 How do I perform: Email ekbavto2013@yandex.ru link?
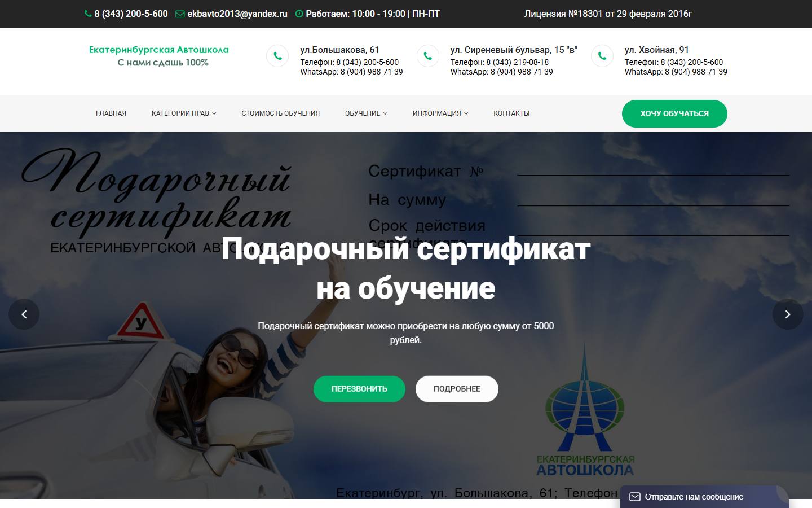tap(237, 14)
